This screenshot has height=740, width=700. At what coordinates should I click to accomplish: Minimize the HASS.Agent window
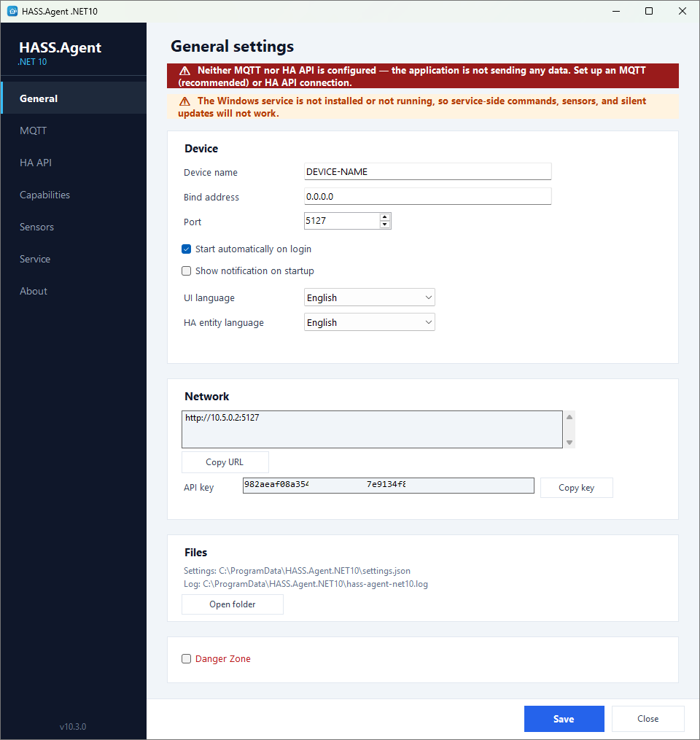616,11
